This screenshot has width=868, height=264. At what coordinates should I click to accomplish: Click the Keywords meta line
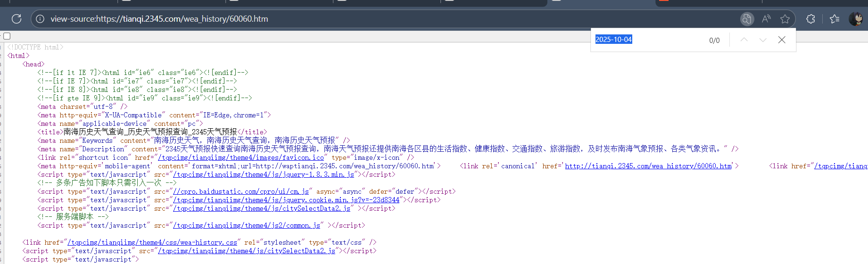click(194, 140)
